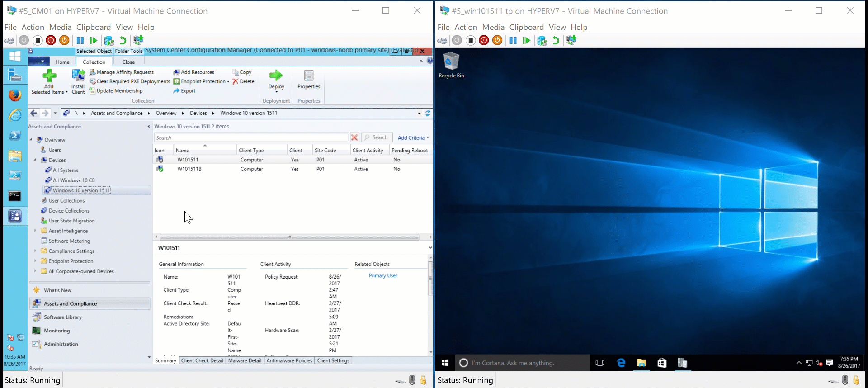The width and height of the screenshot is (868, 388).
Task: Create checkpoint for CM01 virtual machine
Action: tap(109, 41)
